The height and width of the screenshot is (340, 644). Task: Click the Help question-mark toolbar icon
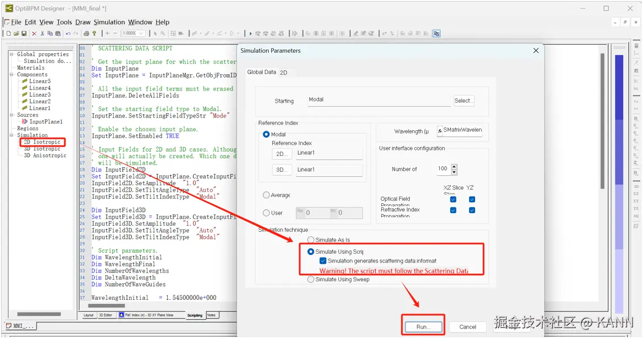pyautogui.click(x=94, y=34)
